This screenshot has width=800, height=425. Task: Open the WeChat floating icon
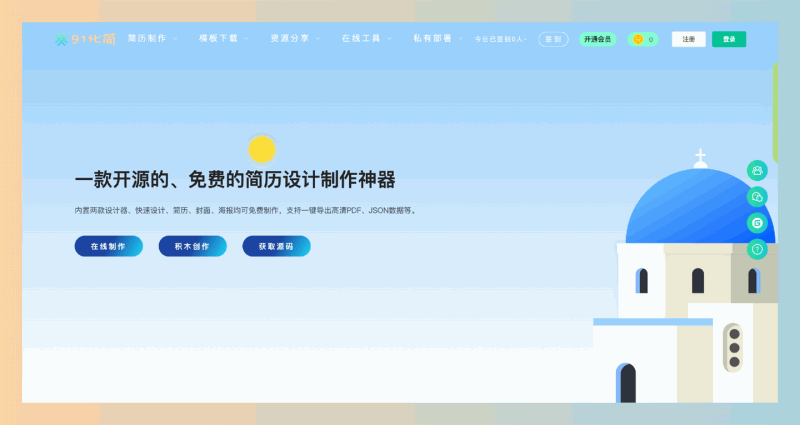point(757,196)
